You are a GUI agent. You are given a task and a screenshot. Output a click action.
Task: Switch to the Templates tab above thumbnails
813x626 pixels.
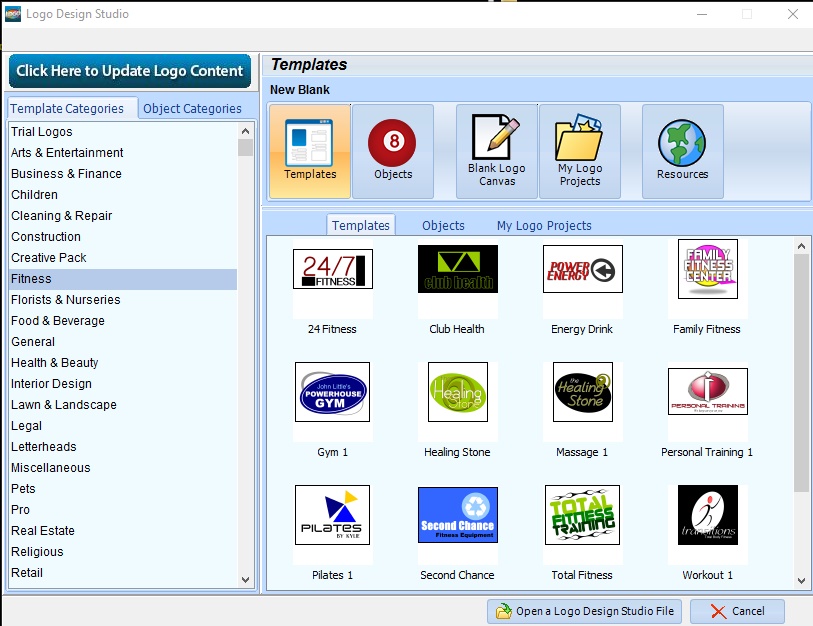tap(361, 225)
